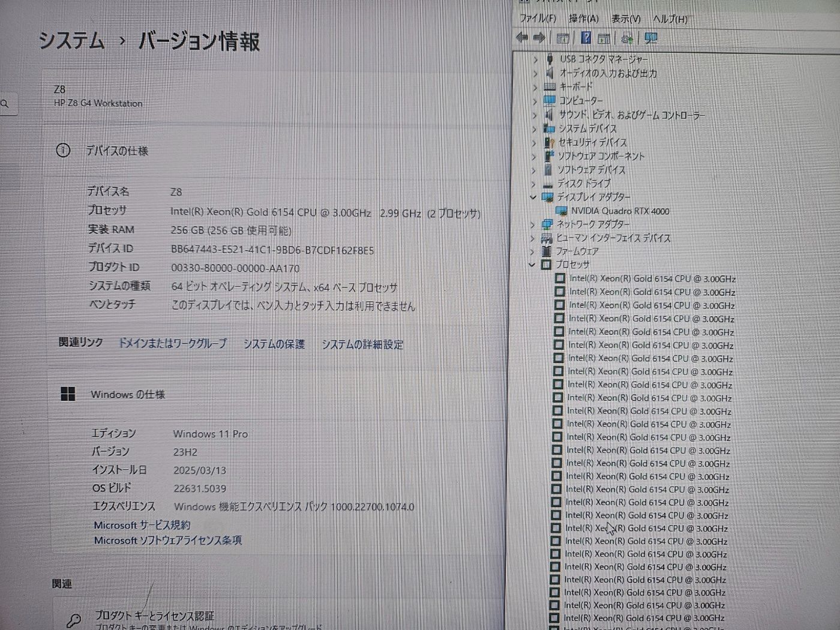Collapse the ディスプレイ アダプター node
The image size is (840, 630).
click(x=533, y=197)
